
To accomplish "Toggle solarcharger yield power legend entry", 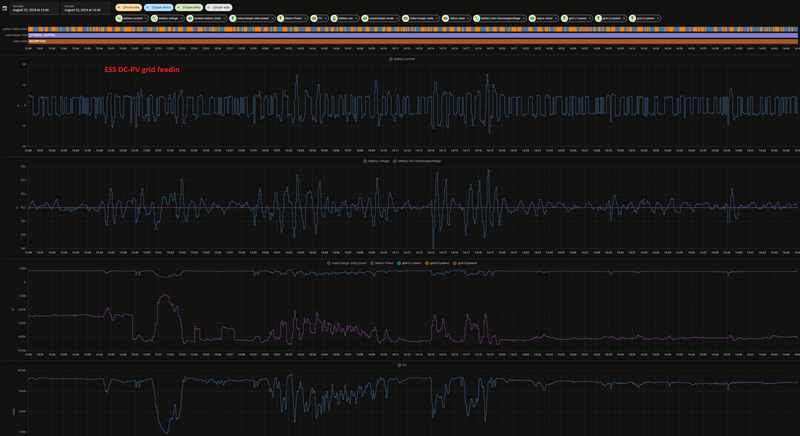I will click(347, 263).
